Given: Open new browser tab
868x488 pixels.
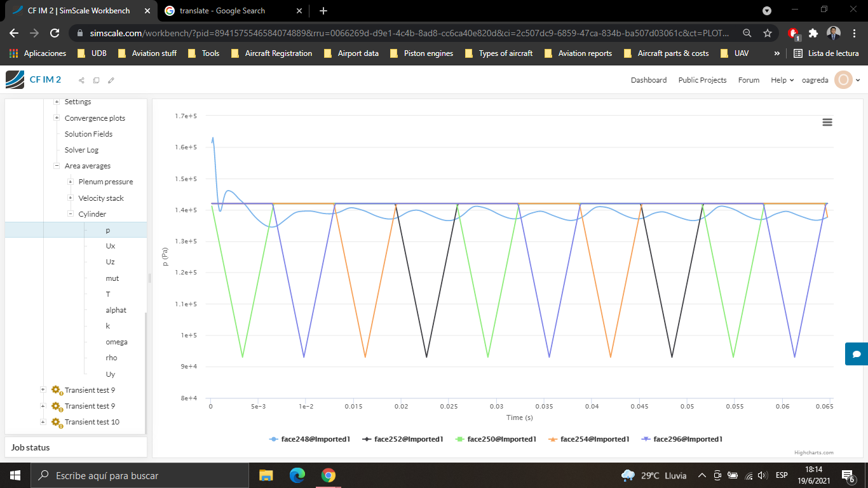Looking at the screenshot, I should (323, 11).
